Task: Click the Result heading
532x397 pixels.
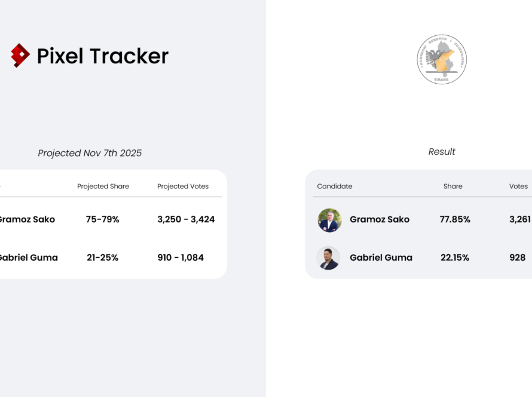Action: (442, 152)
